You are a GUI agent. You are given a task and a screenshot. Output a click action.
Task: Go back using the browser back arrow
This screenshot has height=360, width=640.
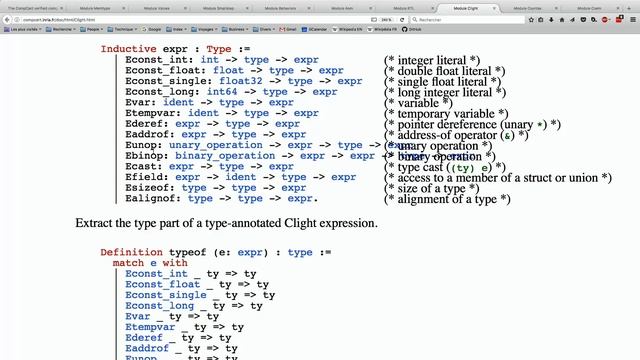point(7,20)
